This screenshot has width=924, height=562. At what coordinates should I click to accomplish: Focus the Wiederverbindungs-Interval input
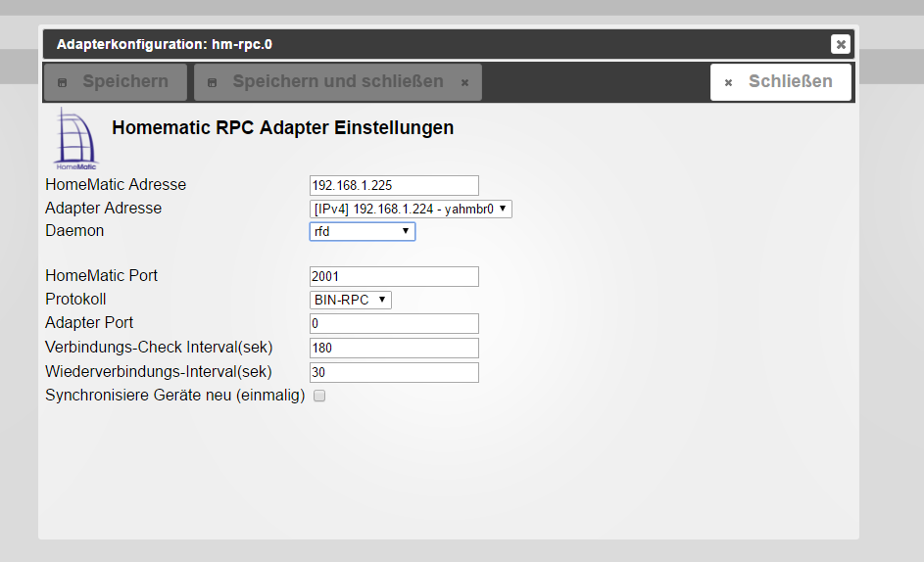(x=394, y=372)
